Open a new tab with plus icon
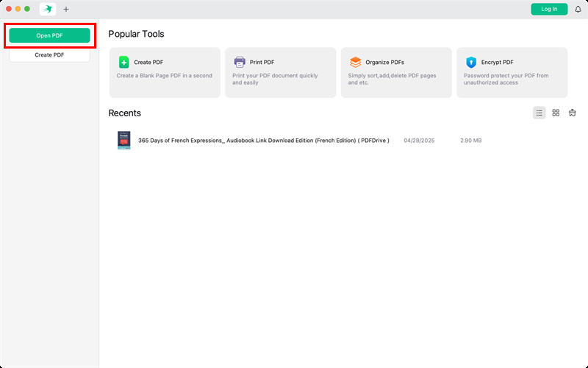Screen dimensions: 588x368 point(66,10)
